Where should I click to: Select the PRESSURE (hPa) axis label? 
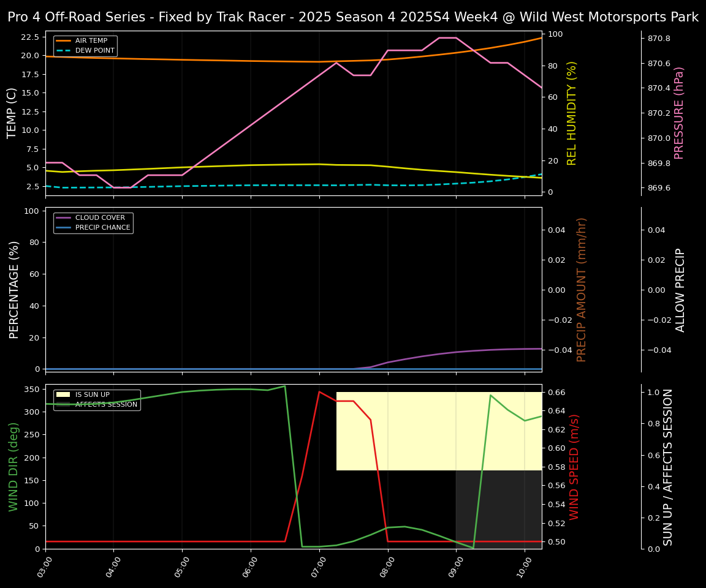point(679,113)
